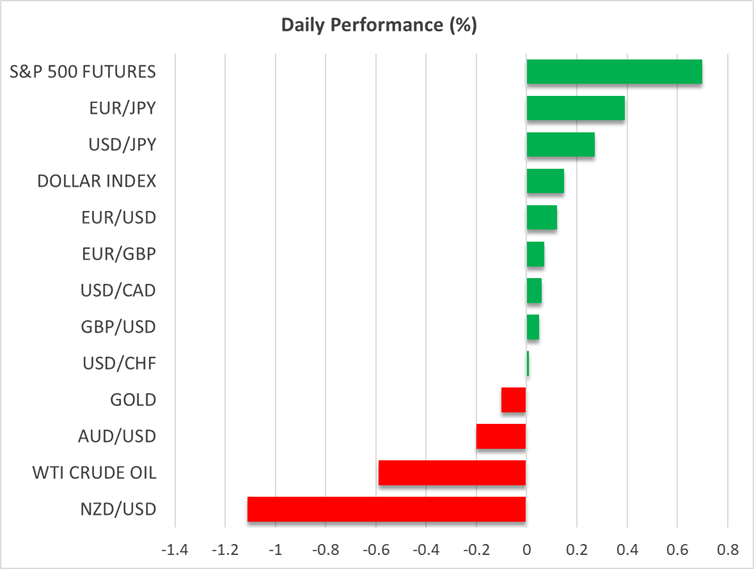Select the green S&P 500 Futures bar

tap(614, 72)
